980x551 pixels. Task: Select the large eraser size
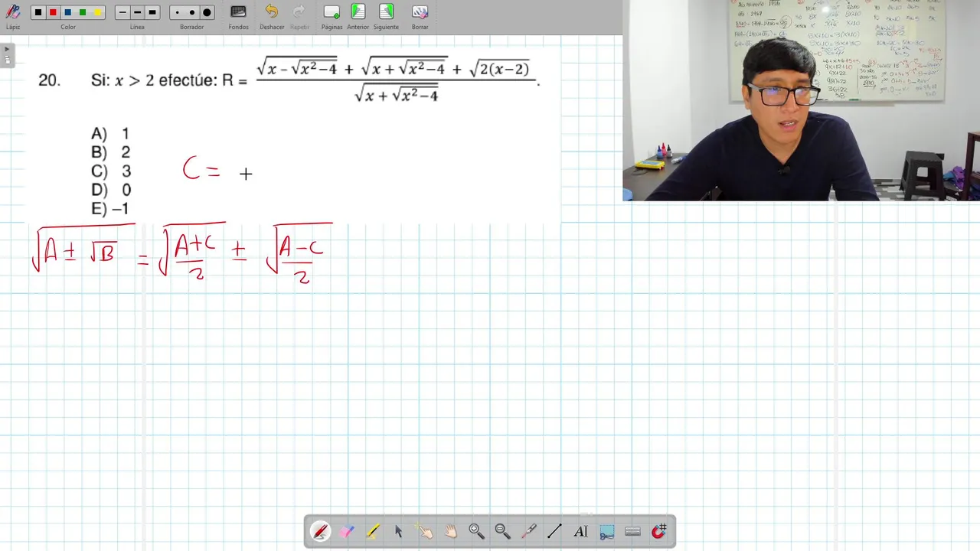(x=207, y=12)
